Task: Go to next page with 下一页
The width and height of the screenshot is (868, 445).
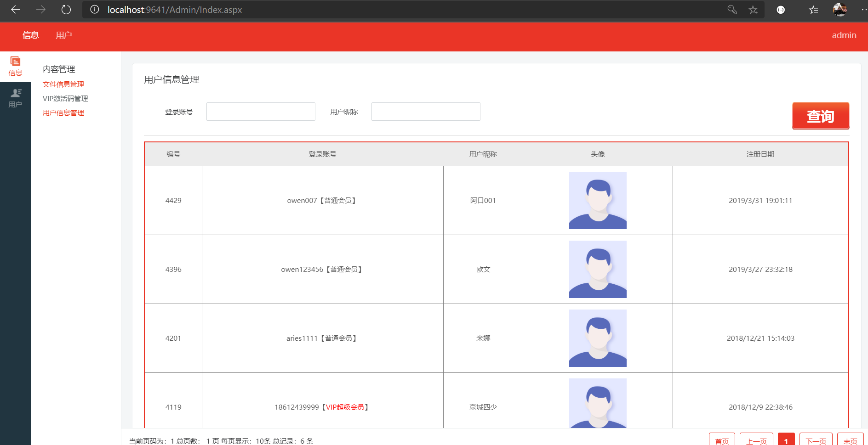Action: 816,439
